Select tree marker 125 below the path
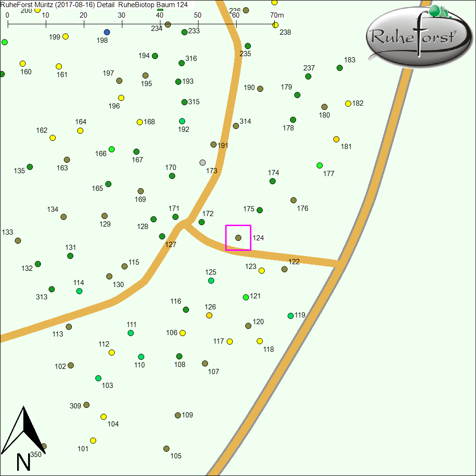 (x=211, y=280)
